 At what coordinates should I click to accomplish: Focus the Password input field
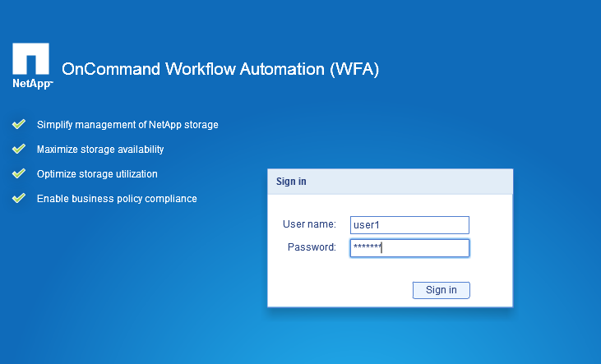pos(409,248)
